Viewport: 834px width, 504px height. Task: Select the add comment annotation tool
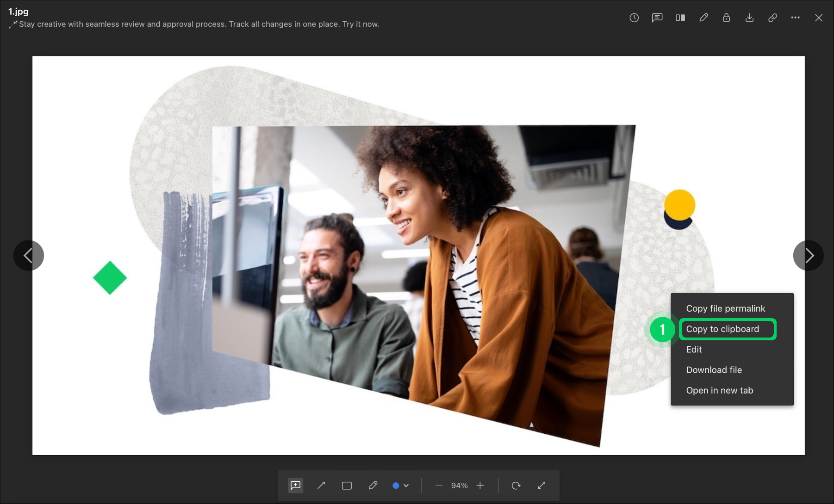pos(295,486)
